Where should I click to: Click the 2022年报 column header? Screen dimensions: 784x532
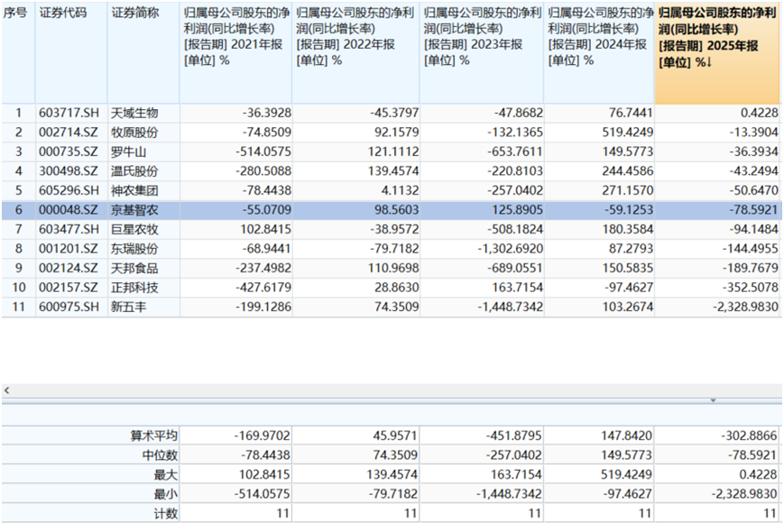[x=355, y=53]
